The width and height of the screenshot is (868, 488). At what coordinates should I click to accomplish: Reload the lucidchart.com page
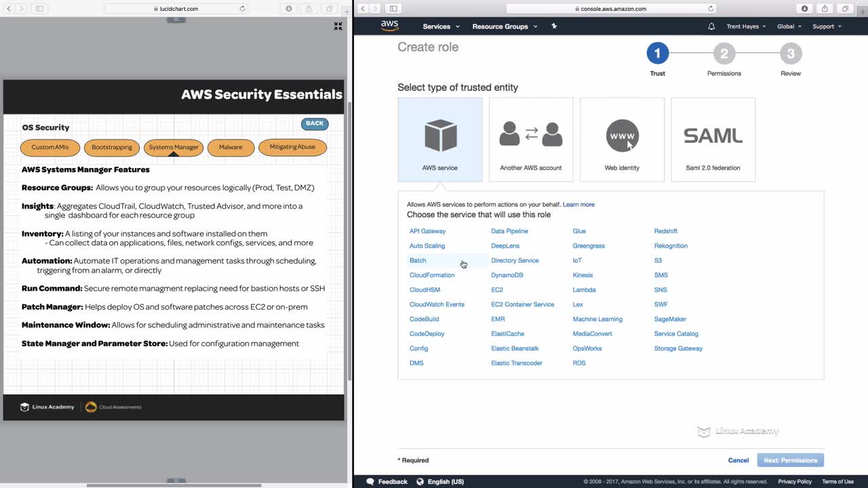242,9
